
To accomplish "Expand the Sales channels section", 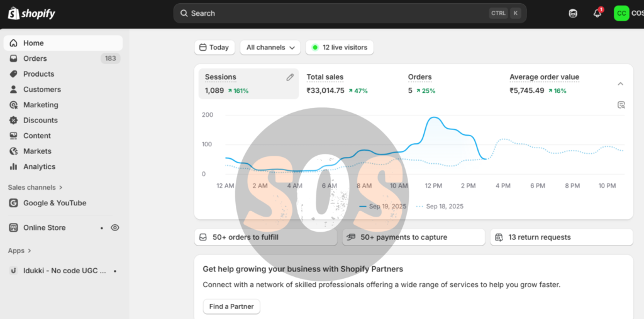I will tap(35, 187).
